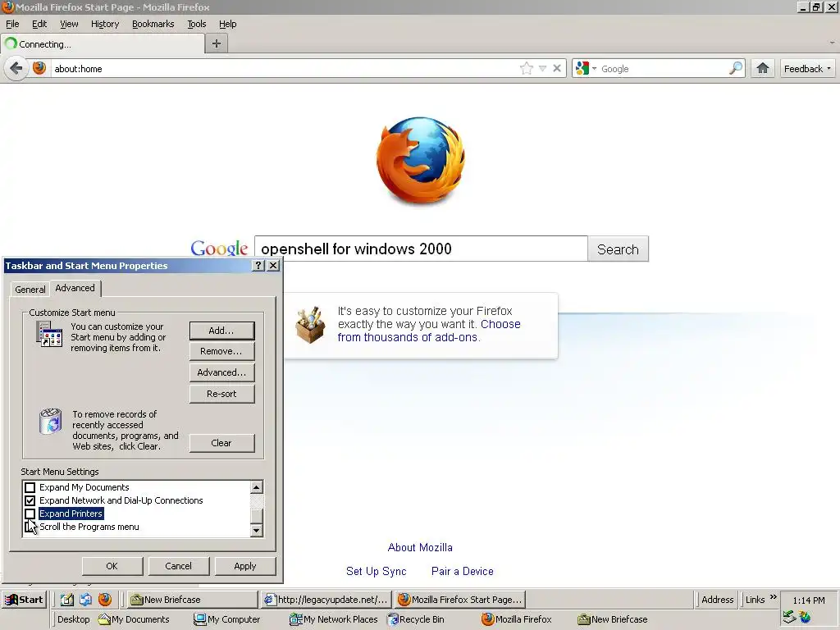Click the Address toolbar label on taskbar
This screenshot has height=630, width=840.
[x=717, y=600]
